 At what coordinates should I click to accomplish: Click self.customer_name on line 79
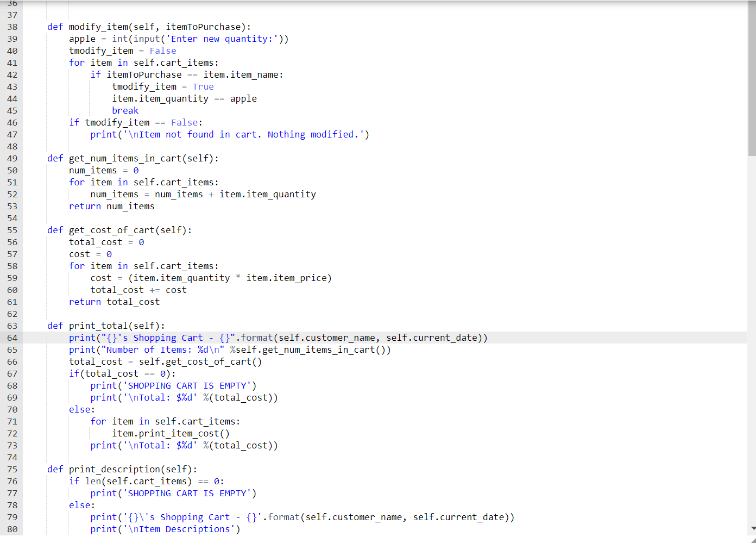pos(354,517)
